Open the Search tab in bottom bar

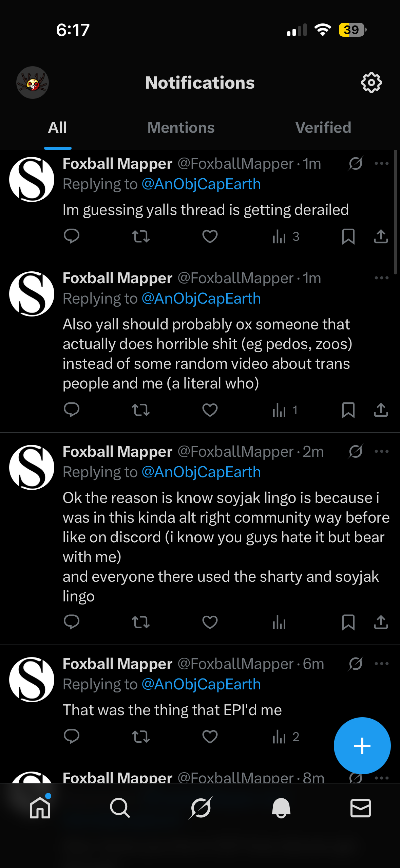coord(120,808)
